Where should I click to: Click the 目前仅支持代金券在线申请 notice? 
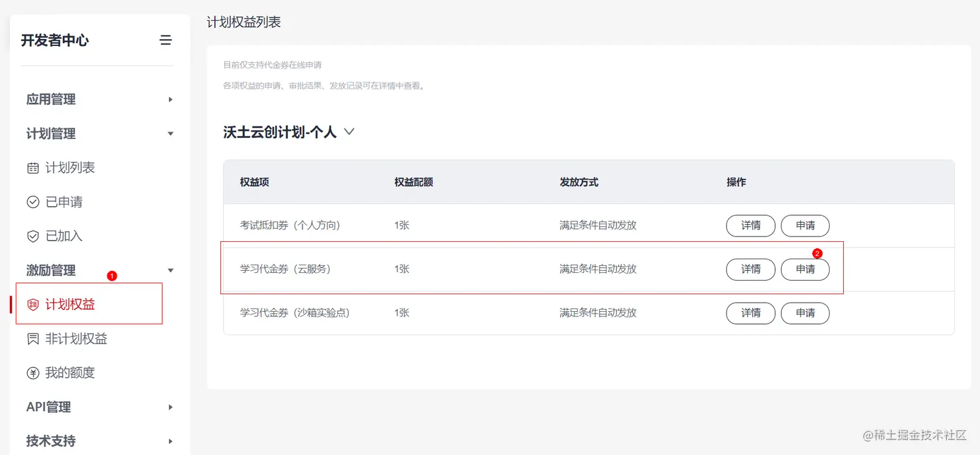[272, 65]
